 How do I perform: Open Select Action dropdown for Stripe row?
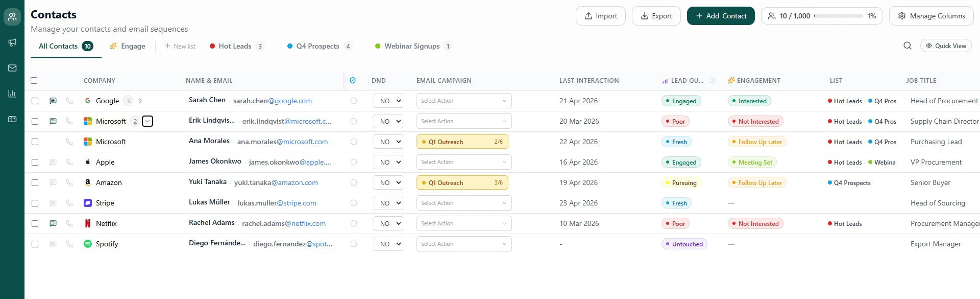[463, 203]
